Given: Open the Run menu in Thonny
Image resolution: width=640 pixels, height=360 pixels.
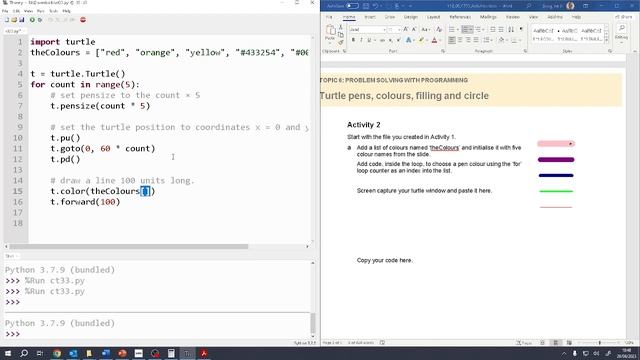Looking at the screenshot, I should pos(40,11).
